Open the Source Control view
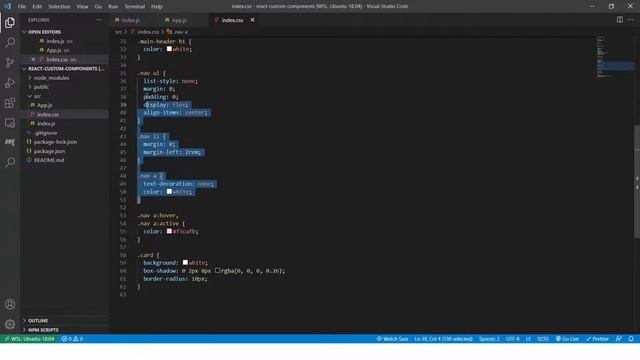Image resolution: width=640 pixels, height=360 pixels. (x=10, y=62)
